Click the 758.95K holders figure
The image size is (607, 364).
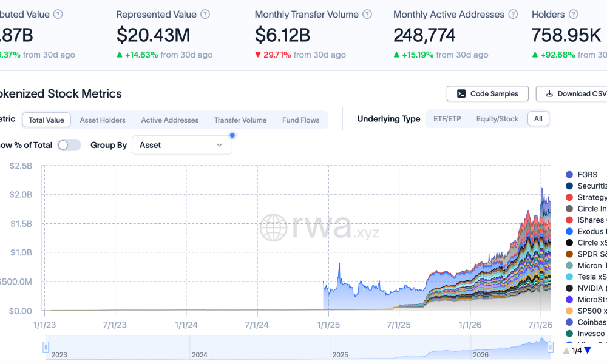tap(566, 35)
